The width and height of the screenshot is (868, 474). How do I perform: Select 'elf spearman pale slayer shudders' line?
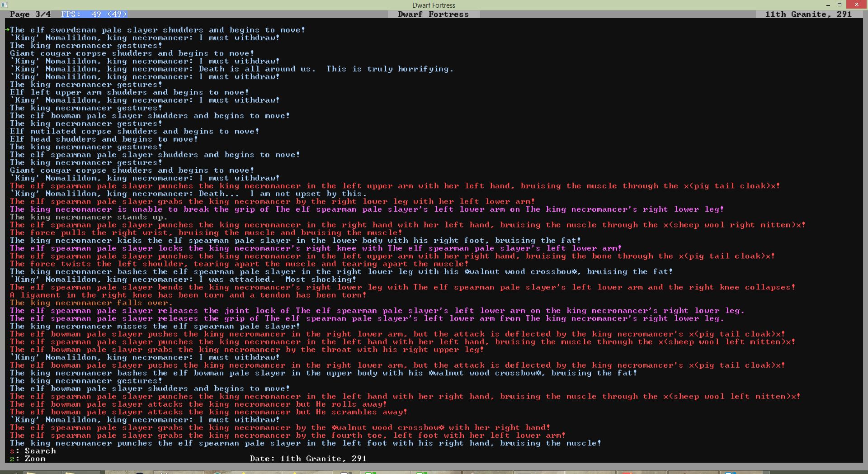click(x=155, y=155)
